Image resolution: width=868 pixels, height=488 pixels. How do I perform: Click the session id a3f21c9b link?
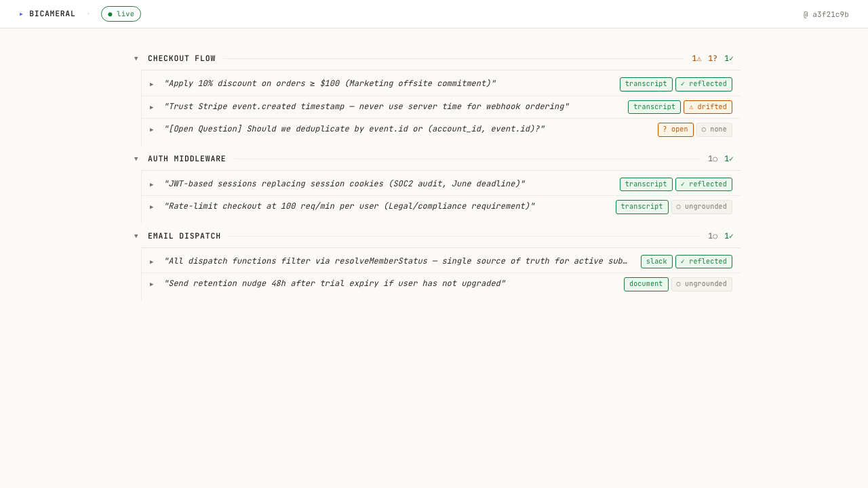(x=826, y=14)
